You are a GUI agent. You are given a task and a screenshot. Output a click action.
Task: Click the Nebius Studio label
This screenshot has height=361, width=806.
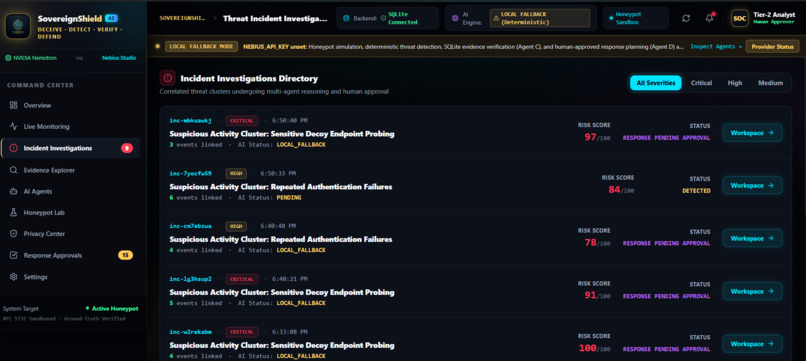tap(119, 58)
